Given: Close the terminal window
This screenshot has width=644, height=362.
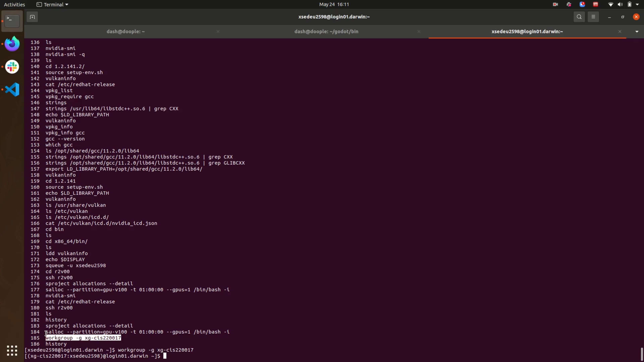Looking at the screenshot, I should point(636,17).
